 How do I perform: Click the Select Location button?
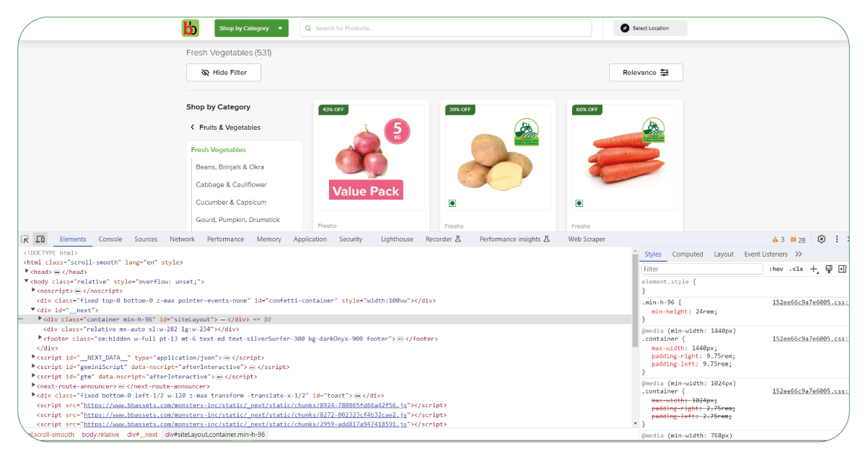650,28
